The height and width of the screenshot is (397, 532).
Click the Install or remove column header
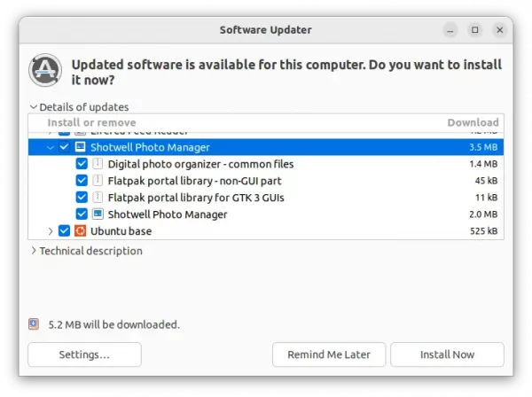tap(91, 122)
